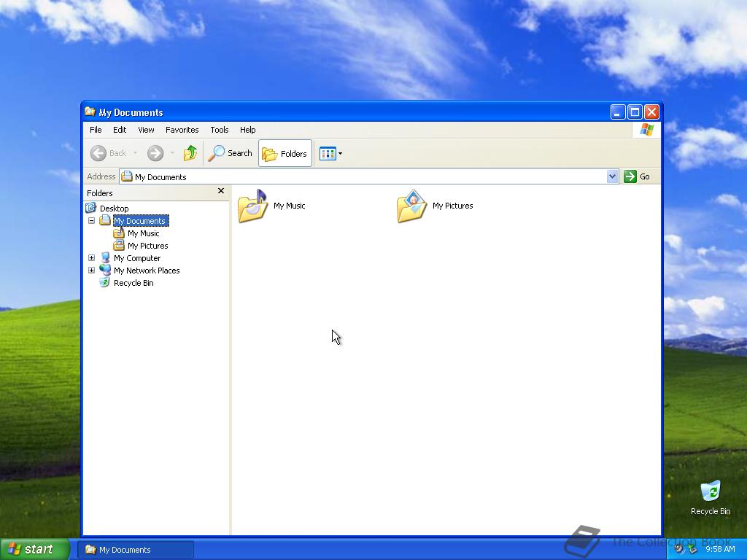Open Forward button history dropdown arrow

(x=172, y=153)
